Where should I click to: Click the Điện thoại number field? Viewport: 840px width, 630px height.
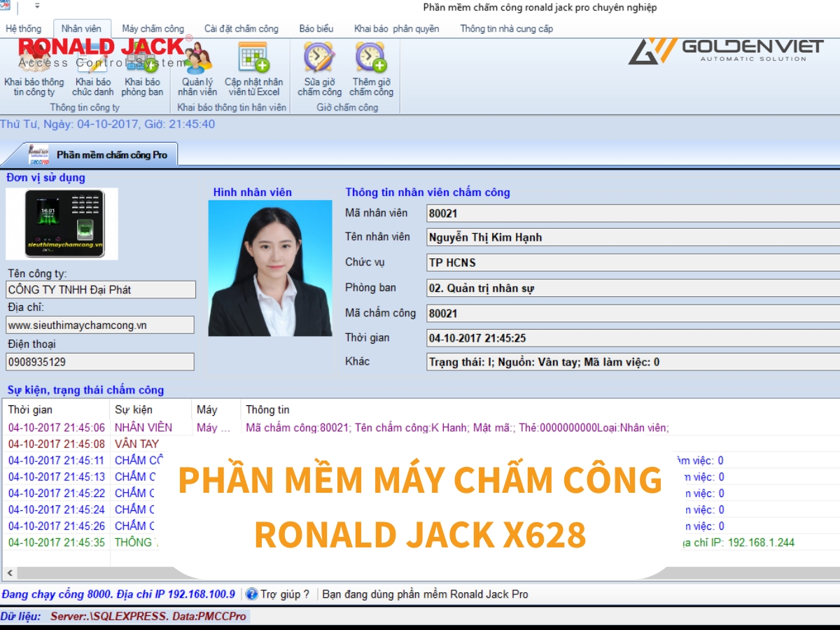coord(100,361)
